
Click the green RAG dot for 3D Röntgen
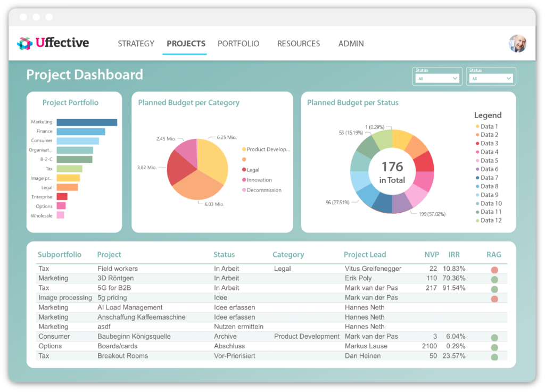494,280
